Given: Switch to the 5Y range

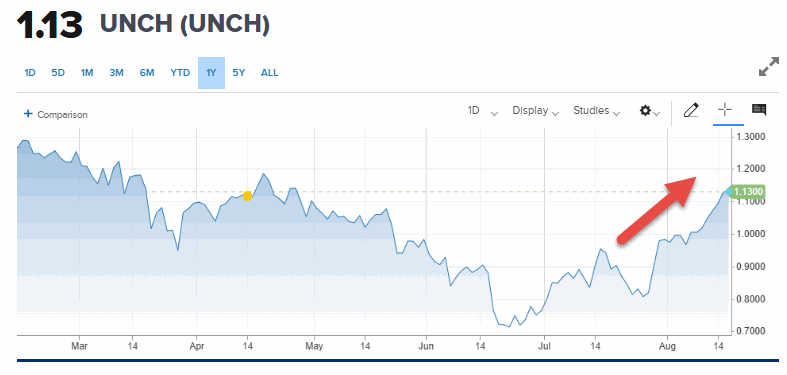Looking at the screenshot, I should (239, 73).
